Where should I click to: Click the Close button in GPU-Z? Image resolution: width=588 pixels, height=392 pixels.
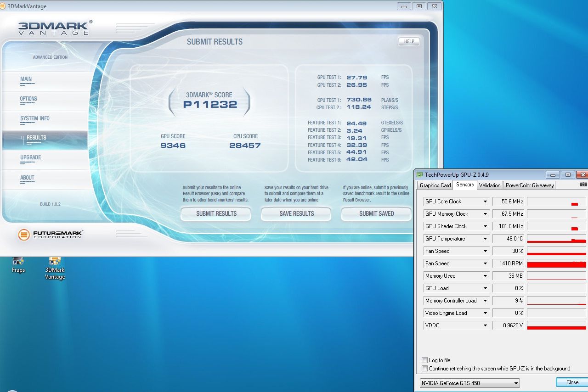coord(572,382)
